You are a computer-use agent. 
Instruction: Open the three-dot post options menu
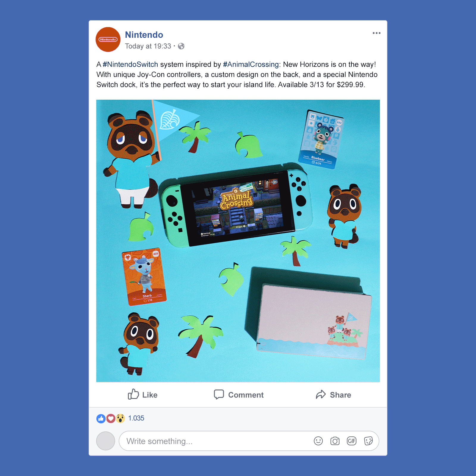tap(376, 33)
